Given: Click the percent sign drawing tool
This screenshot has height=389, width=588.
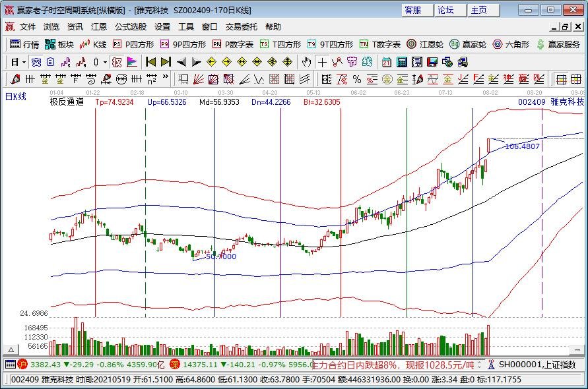Looking at the screenshot, I should (357, 79).
